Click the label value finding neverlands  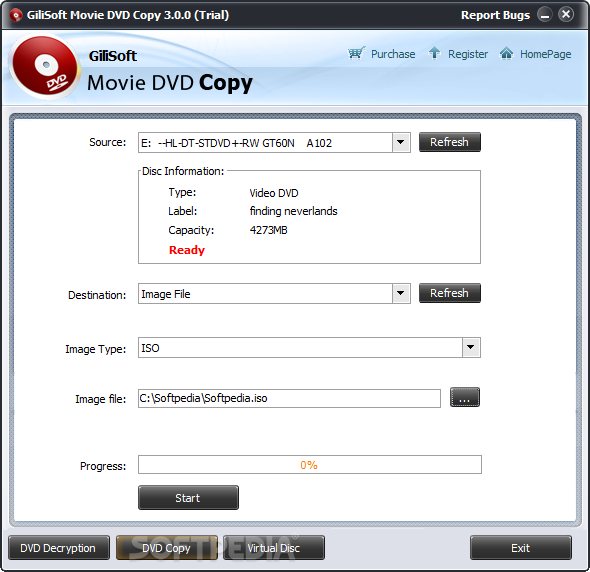pos(293,211)
